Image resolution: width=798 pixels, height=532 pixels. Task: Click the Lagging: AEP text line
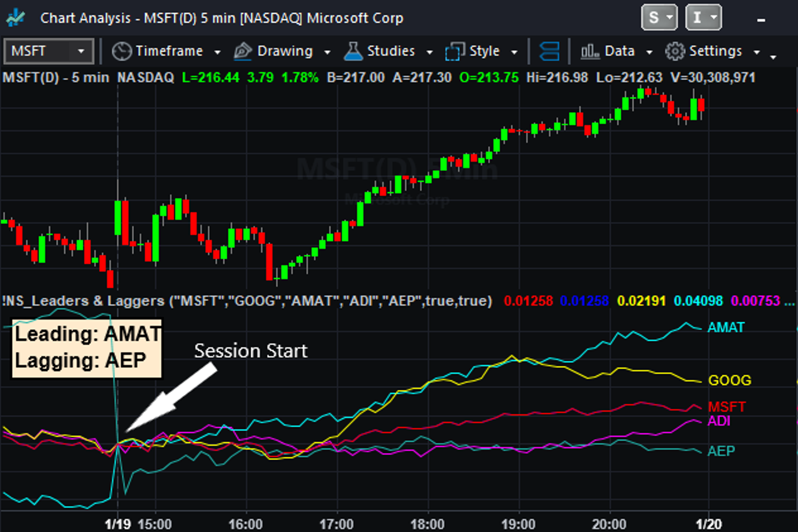80,361
